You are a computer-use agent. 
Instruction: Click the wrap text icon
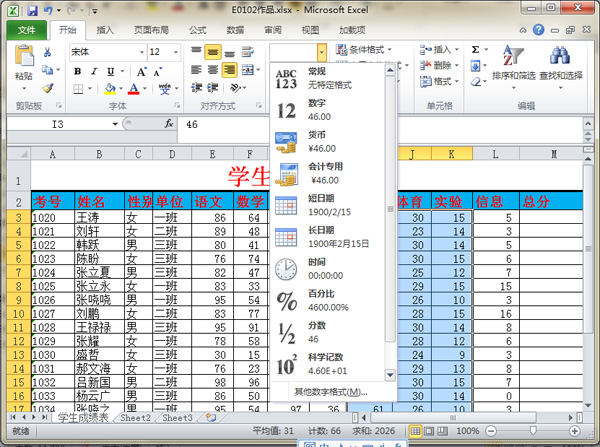coord(248,51)
